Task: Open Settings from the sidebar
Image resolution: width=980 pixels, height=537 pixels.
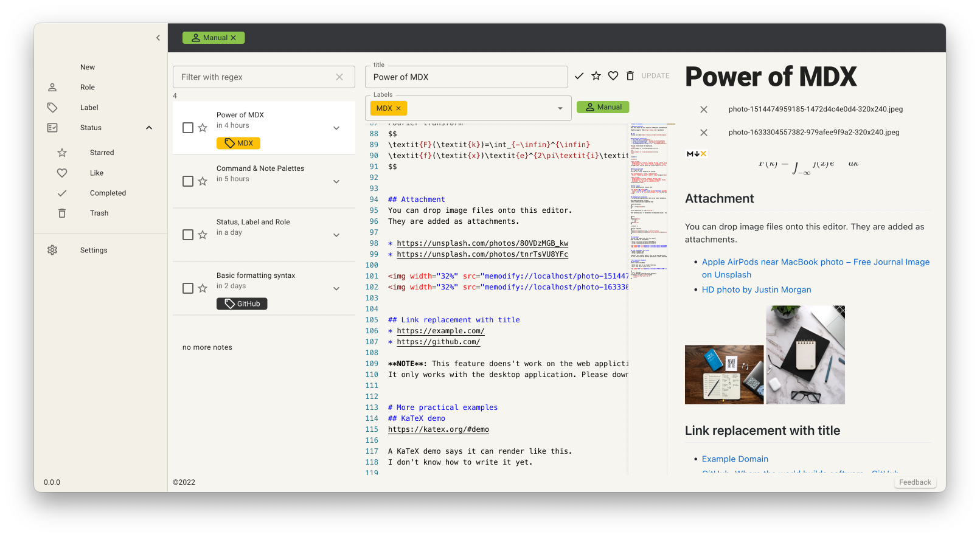Action: (94, 250)
